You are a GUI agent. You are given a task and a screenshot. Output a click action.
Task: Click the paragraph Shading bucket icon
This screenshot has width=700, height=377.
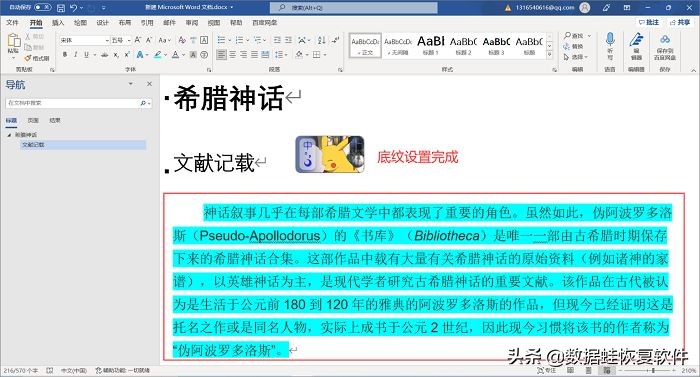pyautogui.click(x=299, y=54)
